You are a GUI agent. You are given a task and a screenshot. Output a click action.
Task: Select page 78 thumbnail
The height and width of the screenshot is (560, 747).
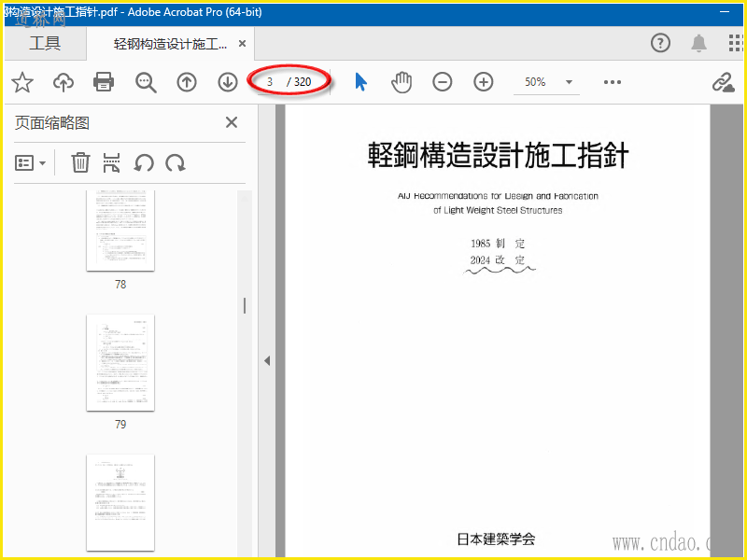tap(120, 231)
